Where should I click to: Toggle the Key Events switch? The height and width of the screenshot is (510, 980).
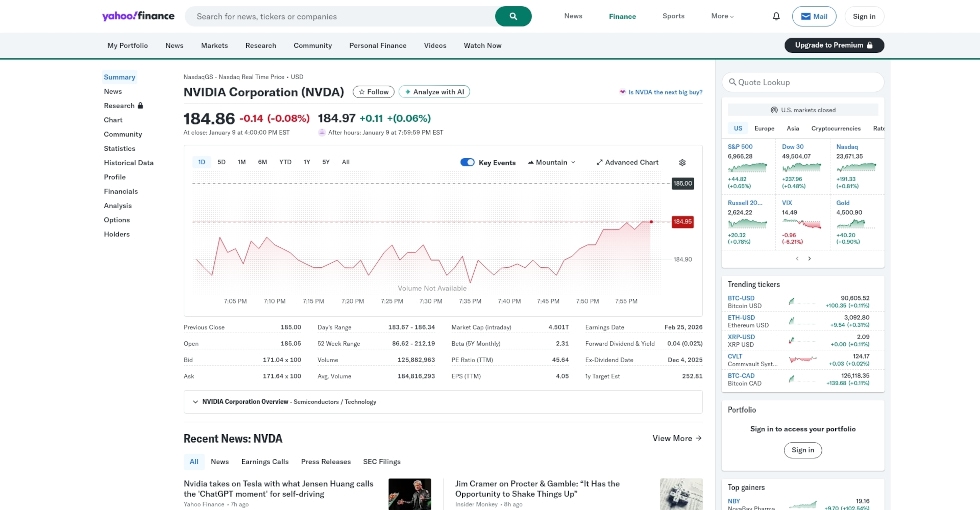click(x=467, y=162)
